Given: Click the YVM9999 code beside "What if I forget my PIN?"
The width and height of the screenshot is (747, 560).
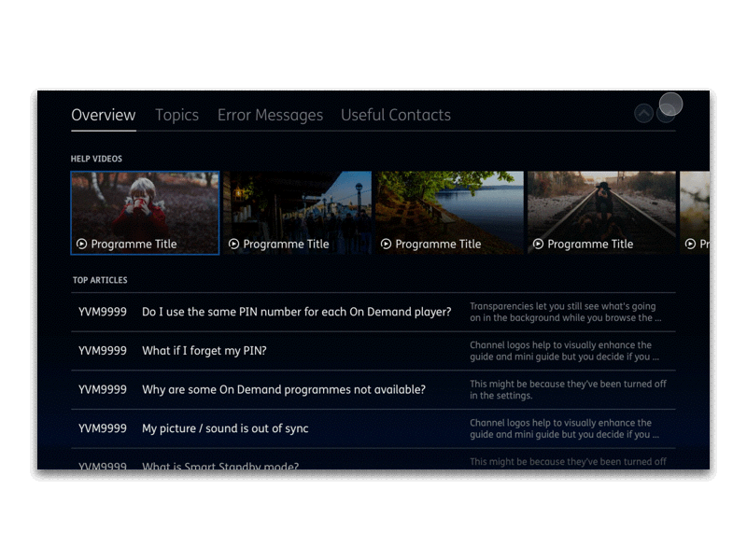Looking at the screenshot, I should pos(103,351).
